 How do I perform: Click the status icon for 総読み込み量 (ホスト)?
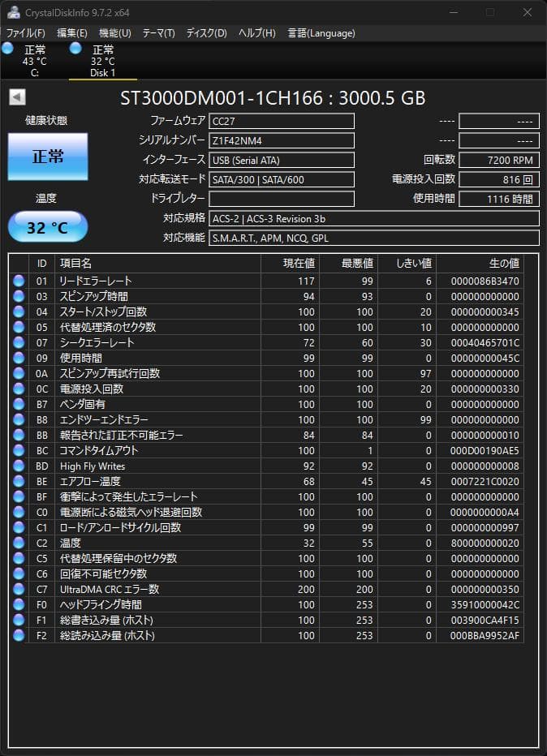click(19, 635)
